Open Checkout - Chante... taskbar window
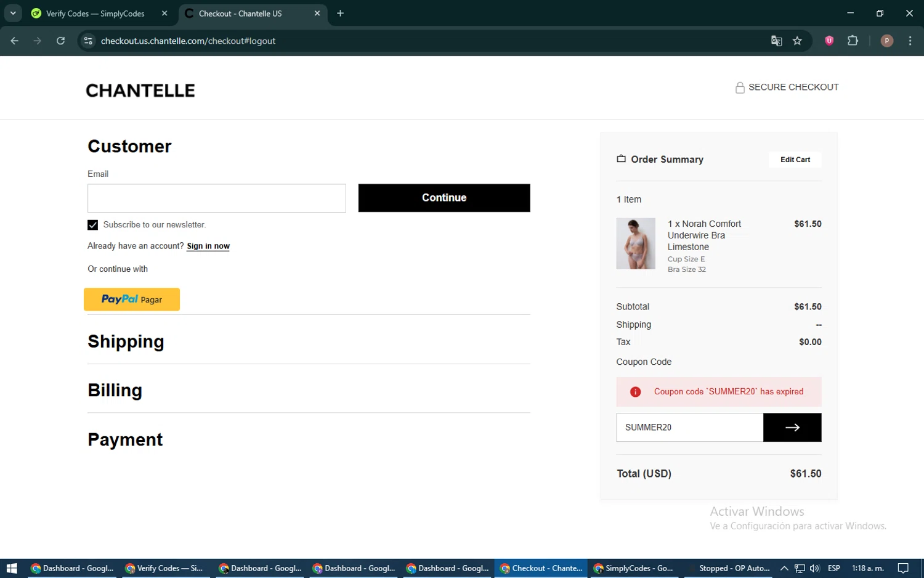The width and height of the screenshot is (924, 578). tap(541, 568)
